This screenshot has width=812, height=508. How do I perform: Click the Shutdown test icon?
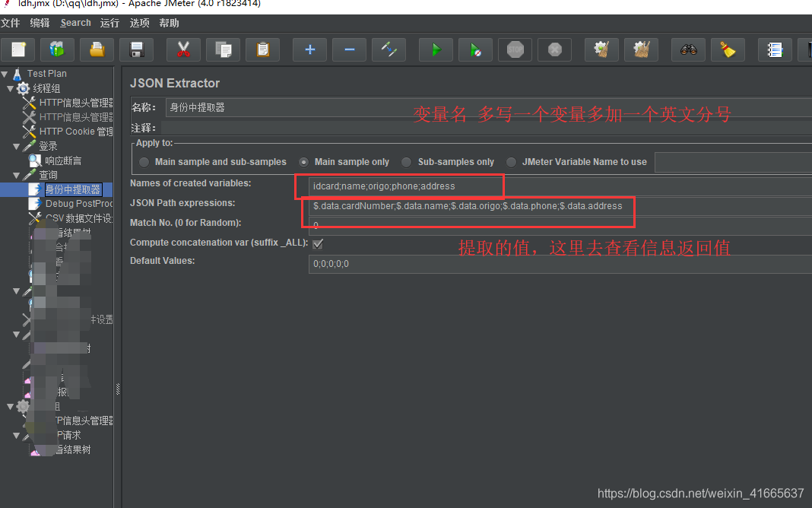click(554, 49)
